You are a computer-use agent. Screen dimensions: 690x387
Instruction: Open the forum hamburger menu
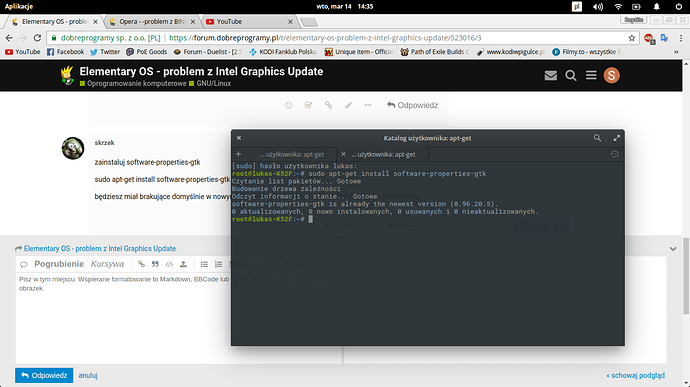591,76
